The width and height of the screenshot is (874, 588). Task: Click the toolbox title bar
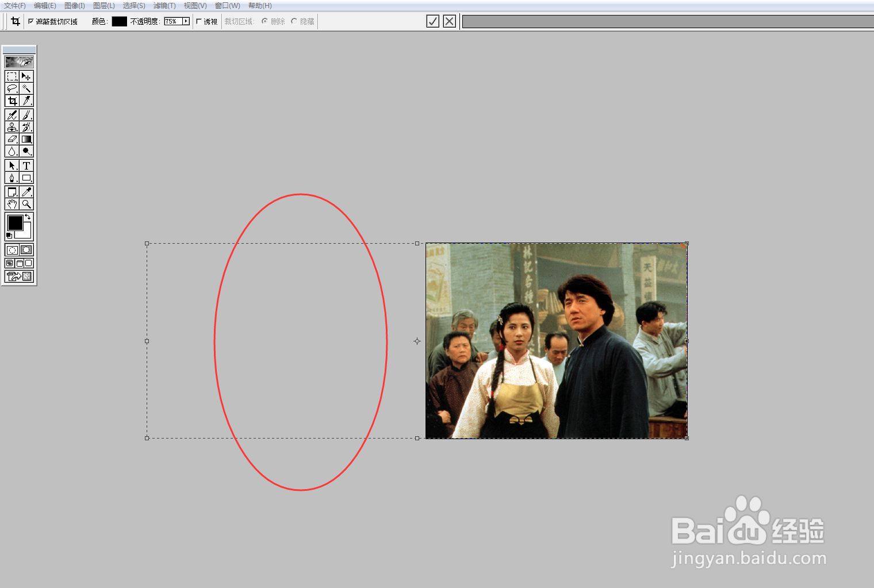19,50
